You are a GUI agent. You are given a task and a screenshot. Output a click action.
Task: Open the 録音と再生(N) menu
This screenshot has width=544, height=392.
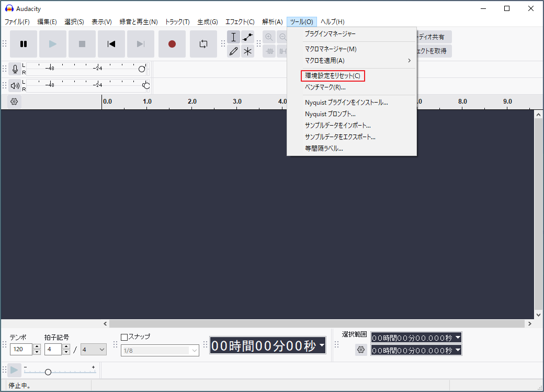pos(139,22)
